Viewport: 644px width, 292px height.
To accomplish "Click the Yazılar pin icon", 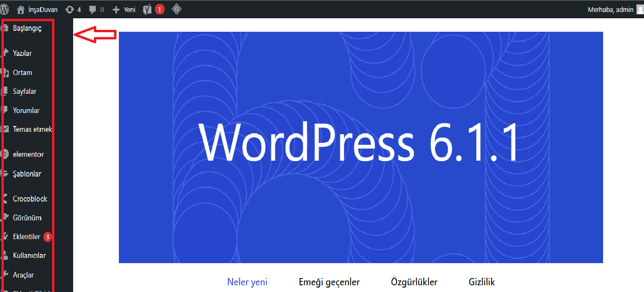I will click(5, 53).
